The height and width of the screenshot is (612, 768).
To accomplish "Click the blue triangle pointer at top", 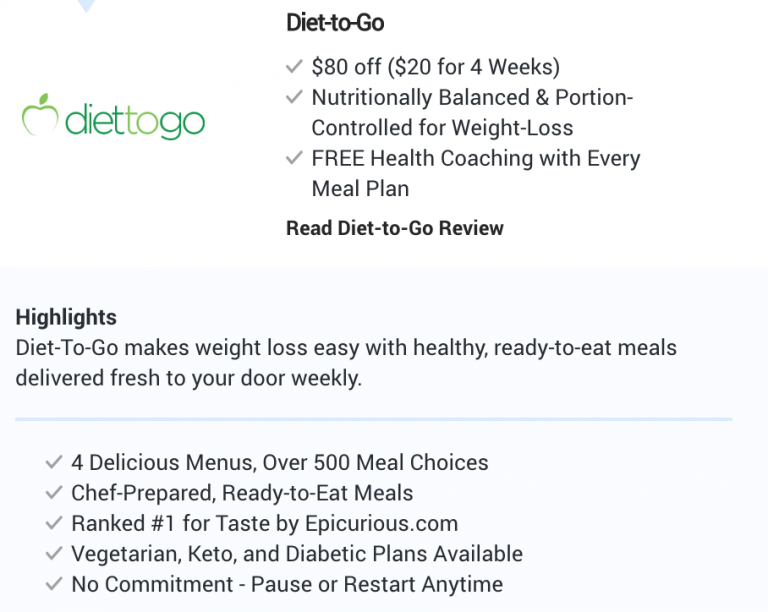I will [87, 5].
